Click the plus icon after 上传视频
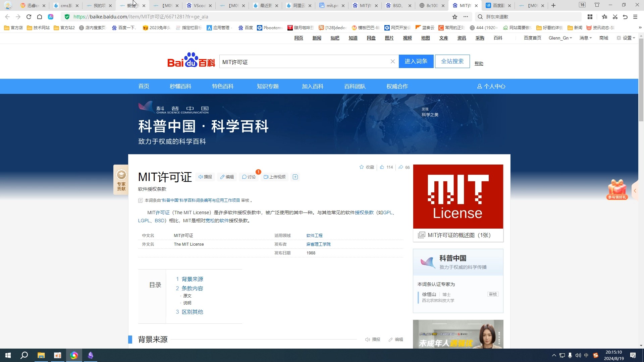This screenshot has height=362, width=644. [x=295, y=177]
